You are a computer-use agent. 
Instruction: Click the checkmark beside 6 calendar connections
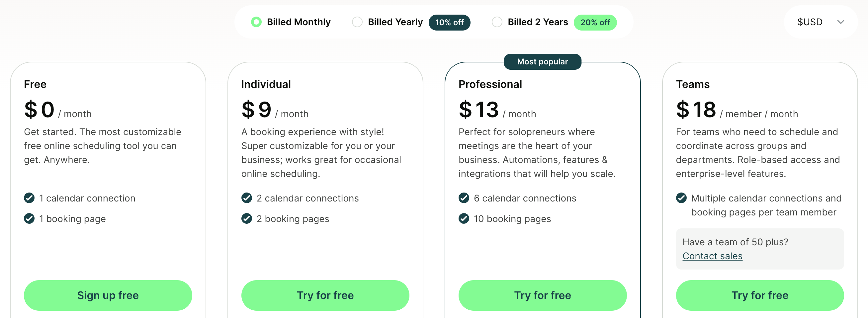pyautogui.click(x=464, y=198)
